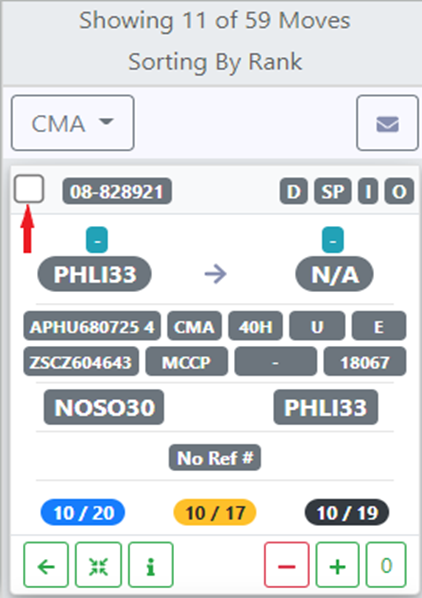The width and height of the screenshot is (422, 598).
Task: Tick the checkbox next to 08-828921
Action: pos(29,189)
